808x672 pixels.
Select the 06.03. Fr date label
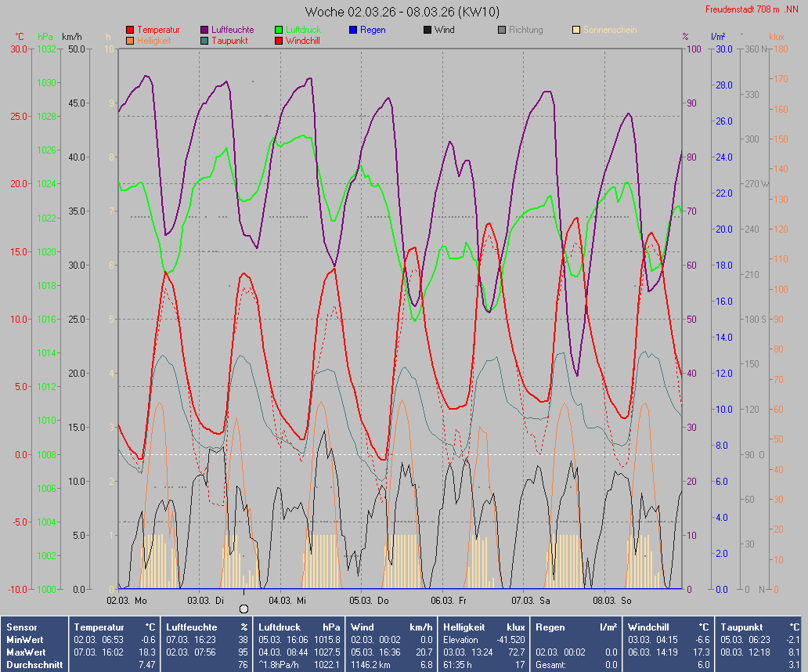448,601
